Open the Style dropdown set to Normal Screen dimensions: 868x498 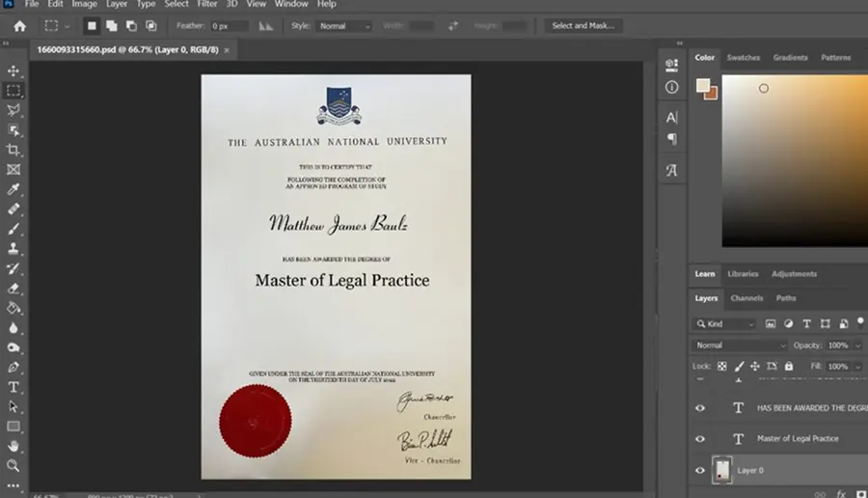click(343, 26)
